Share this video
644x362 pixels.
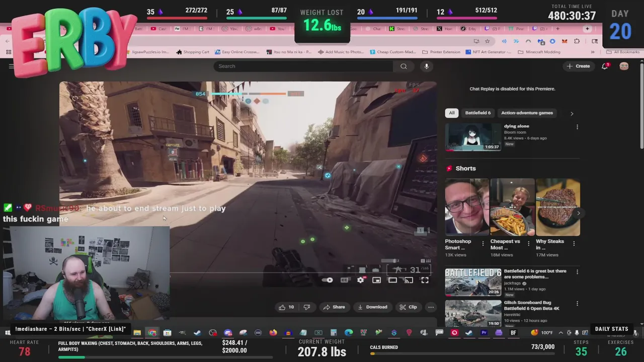click(334, 307)
